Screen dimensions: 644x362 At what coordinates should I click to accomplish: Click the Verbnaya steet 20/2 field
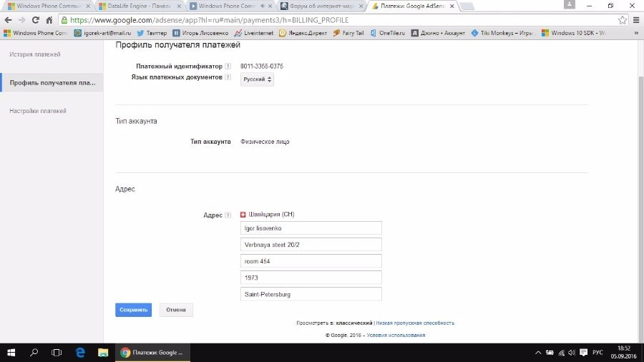pyautogui.click(x=311, y=244)
